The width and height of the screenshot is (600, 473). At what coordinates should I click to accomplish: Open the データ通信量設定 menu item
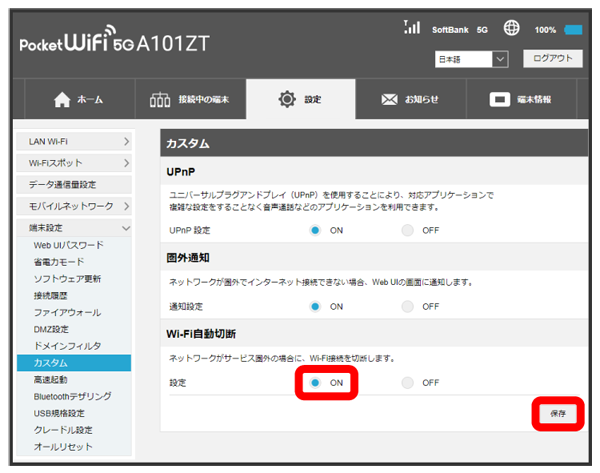coord(74,185)
